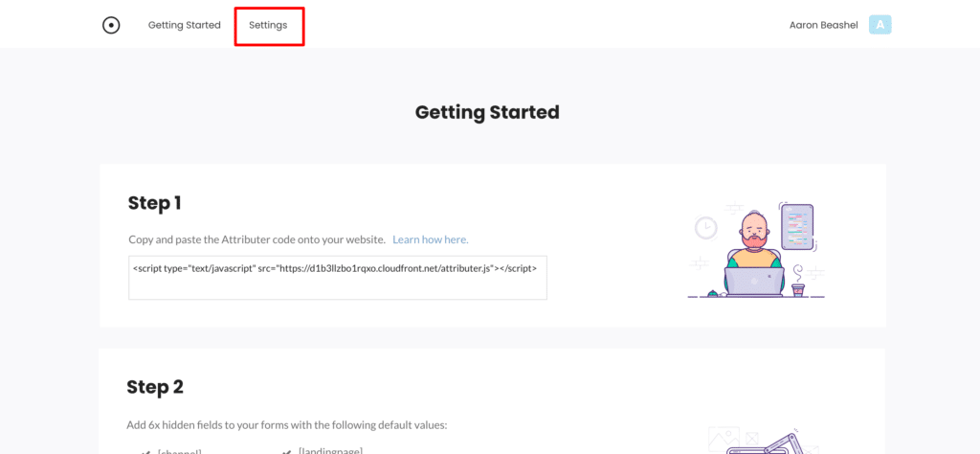Click the Aaron Beashel account name
Screen dimensions: 980x454
coord(824,26)
